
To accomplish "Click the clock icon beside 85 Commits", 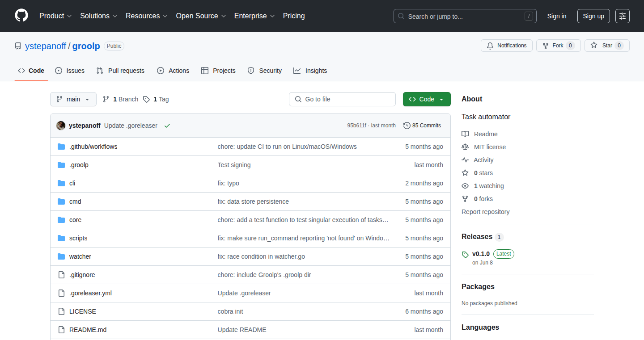I will click(x=407, y=126).
